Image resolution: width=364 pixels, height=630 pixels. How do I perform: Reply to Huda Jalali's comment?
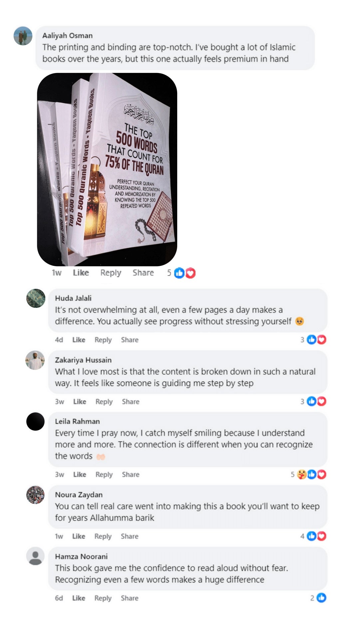[103, 340]
